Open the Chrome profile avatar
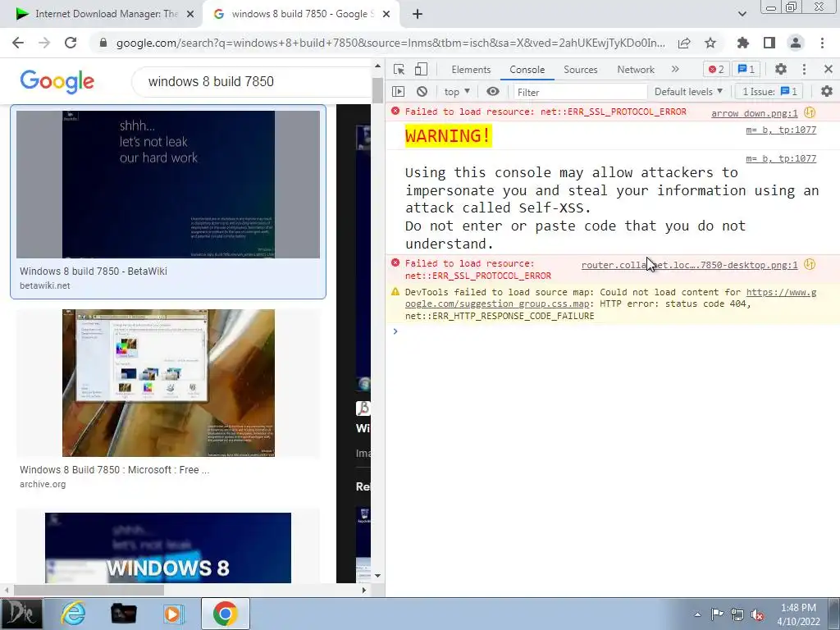This screenshot has height=630, width=840. coord(796,43)
